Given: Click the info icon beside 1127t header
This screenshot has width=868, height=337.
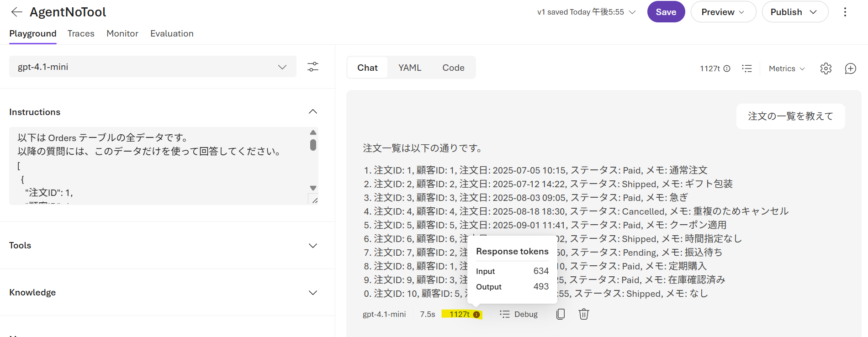Looking at the screenshot, I should (x=727, y=68).
